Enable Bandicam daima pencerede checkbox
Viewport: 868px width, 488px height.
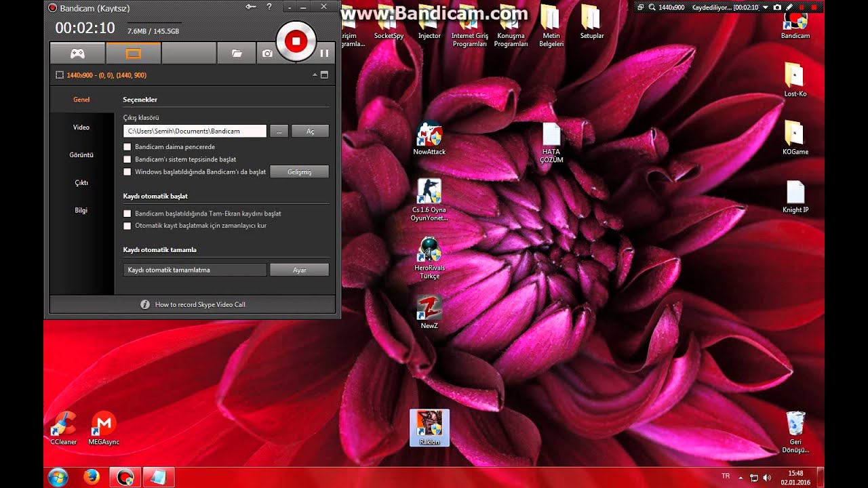click(x=127, y=146)
